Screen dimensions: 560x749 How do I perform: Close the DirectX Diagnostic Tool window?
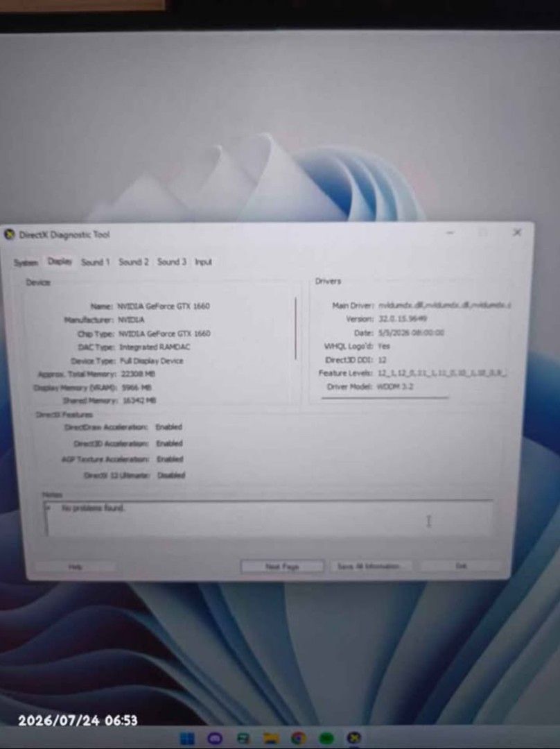click(x=517, y=232)
